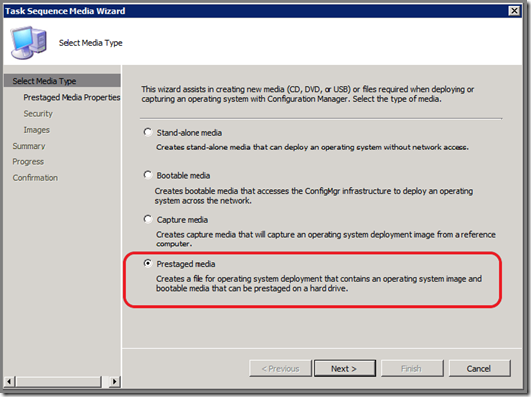Click the computer icon in wizard header
Screen dimensions: 531x397
[x=29, y=43]
